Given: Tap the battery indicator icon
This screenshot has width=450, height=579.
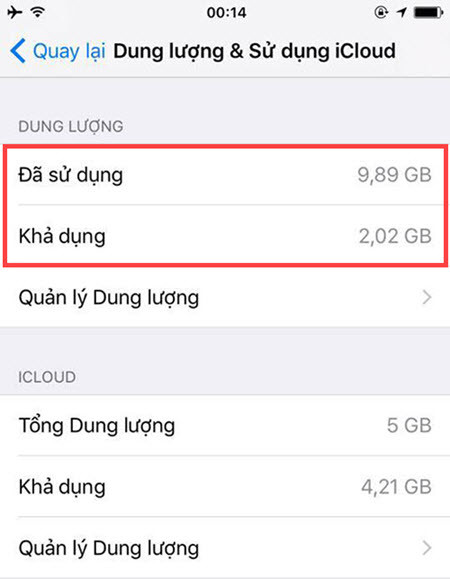Looking at the screenshot, I should click(x=428, y=13).
